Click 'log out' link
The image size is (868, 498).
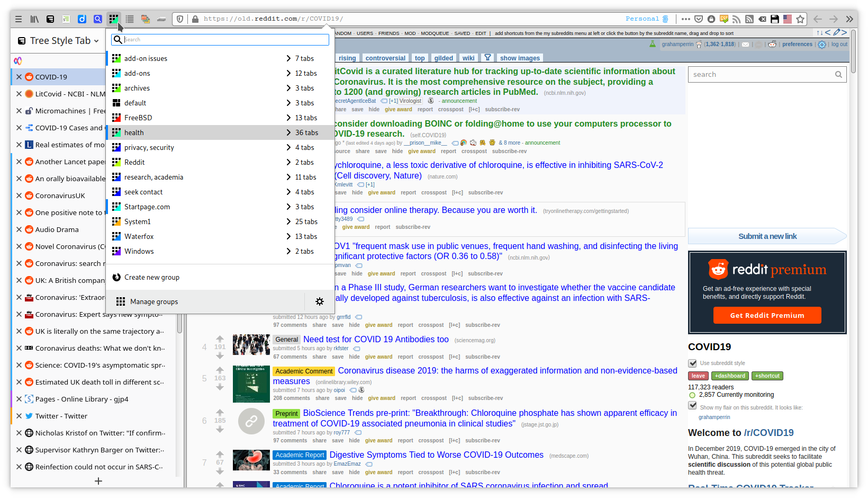click(x=839, y=45)
